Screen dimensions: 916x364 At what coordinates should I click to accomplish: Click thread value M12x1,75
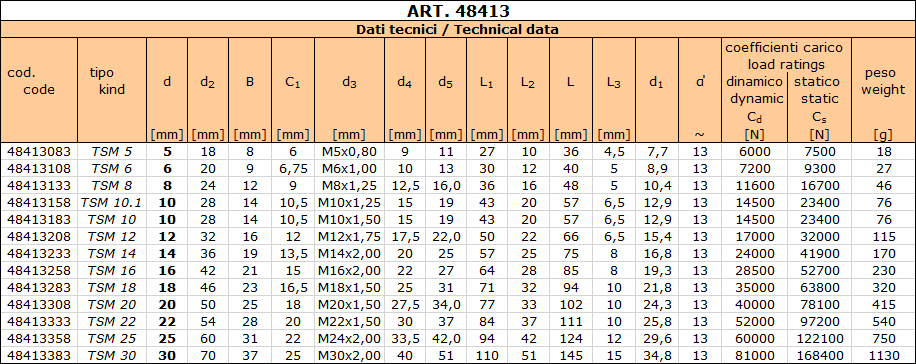(349, 237)
